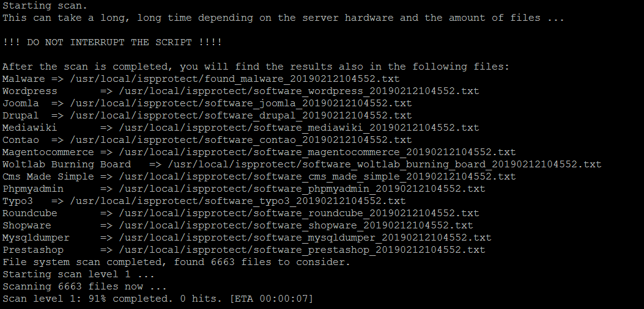Click the software_wordpress results file path

click(299, 91)
